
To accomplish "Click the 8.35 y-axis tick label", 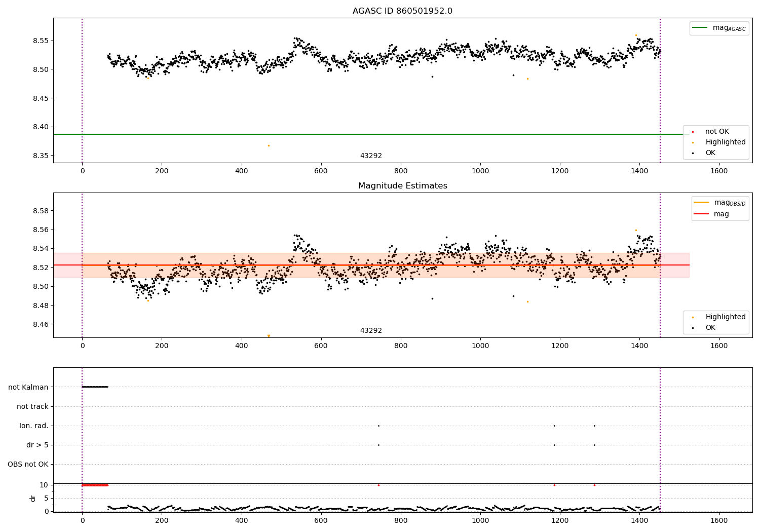I will [40, 156].
